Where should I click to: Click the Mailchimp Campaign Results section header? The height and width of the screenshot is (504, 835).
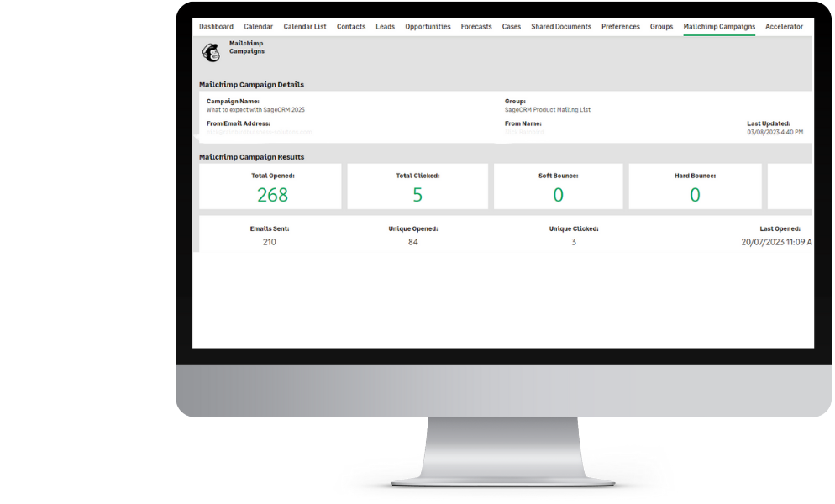tap(252, 157)
